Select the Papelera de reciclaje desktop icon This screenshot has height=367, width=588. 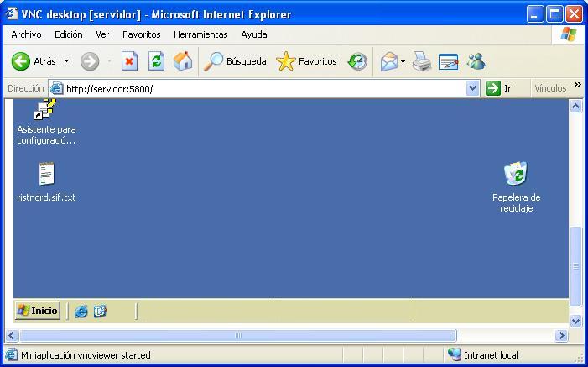click(515, 175)
